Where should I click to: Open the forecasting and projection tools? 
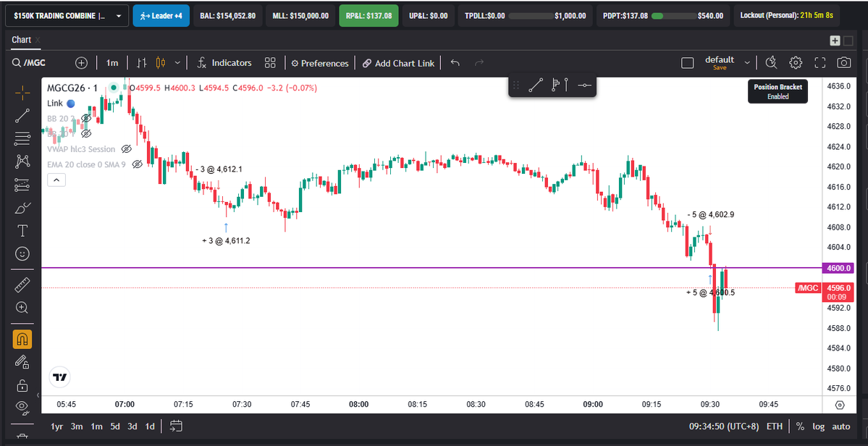pos(22,185)
